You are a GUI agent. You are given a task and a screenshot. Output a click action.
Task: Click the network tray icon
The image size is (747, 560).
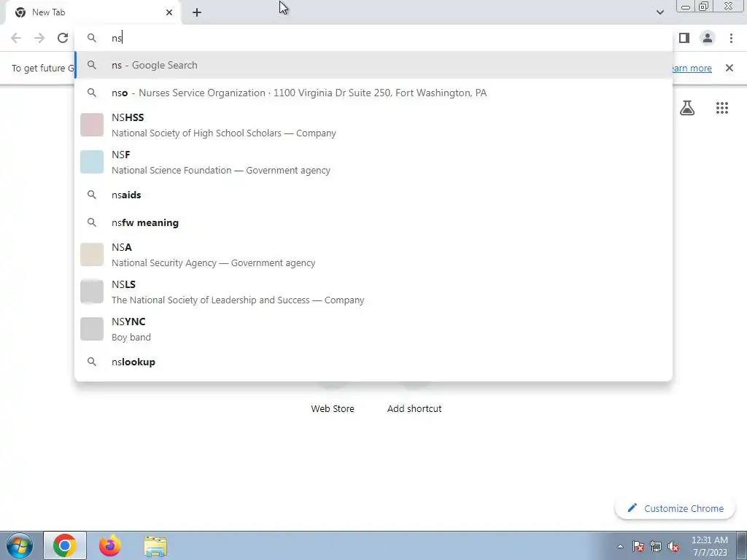tap(656, 546)
